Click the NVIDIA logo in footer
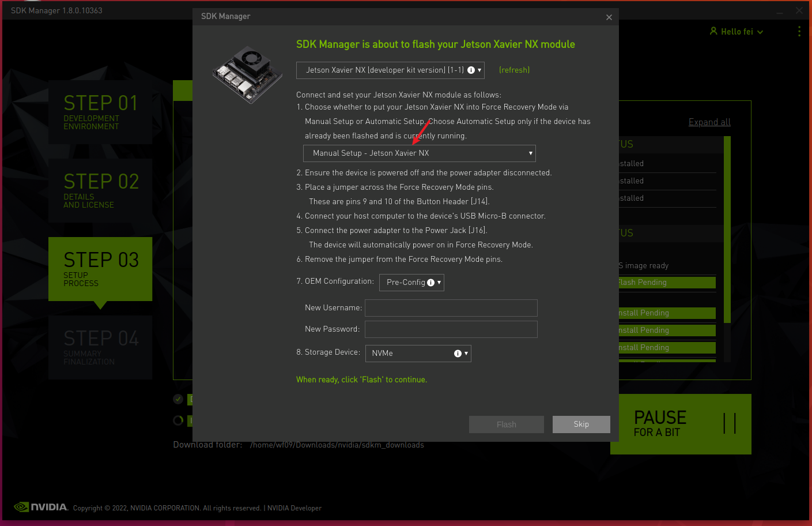The height and width of the screenshot is (526, 812). pos(41,507)
